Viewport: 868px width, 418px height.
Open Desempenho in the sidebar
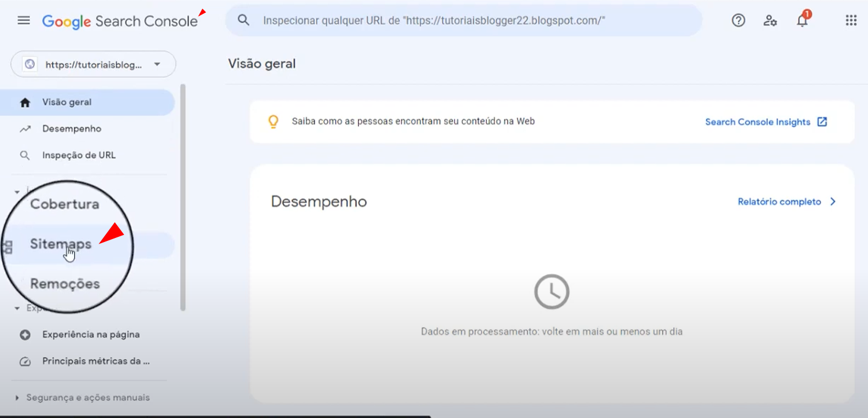coord(71,129)
